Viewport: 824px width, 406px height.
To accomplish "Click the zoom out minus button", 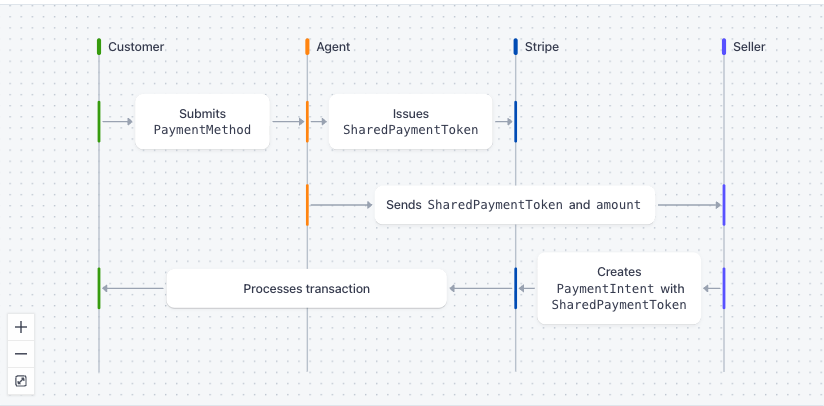I will (21, 354).
